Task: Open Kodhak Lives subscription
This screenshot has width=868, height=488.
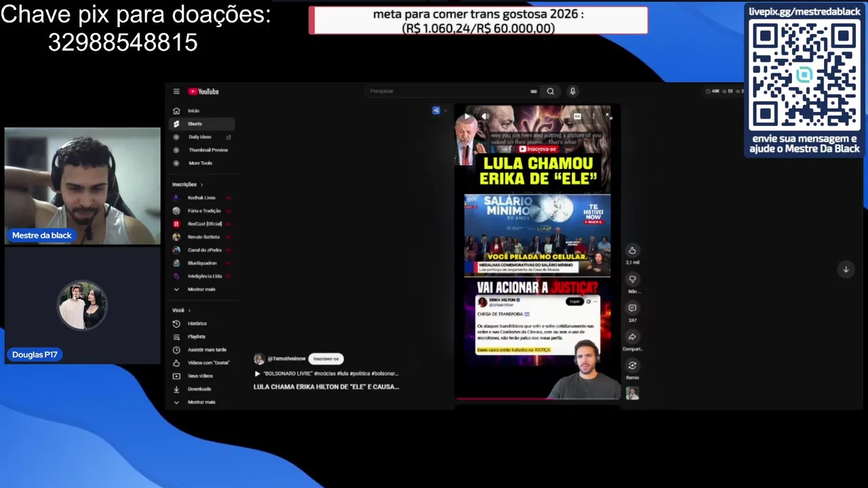Action: pyautogui.click(x=201, y=198)
